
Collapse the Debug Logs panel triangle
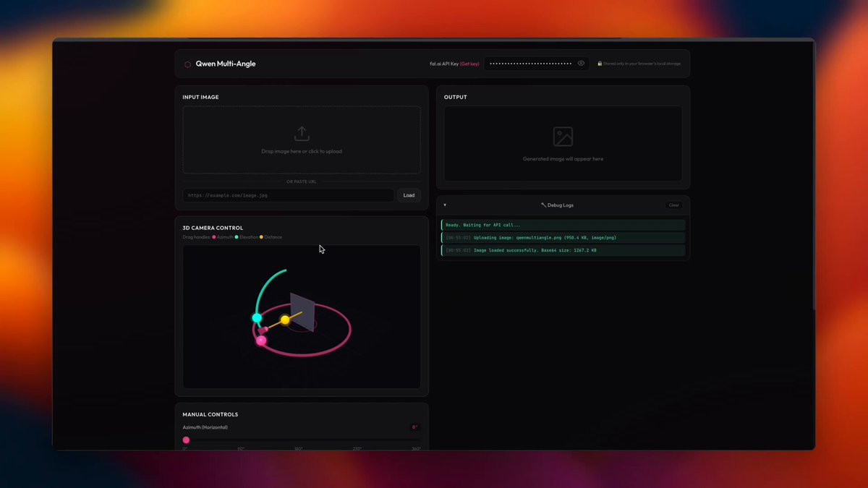445,205
